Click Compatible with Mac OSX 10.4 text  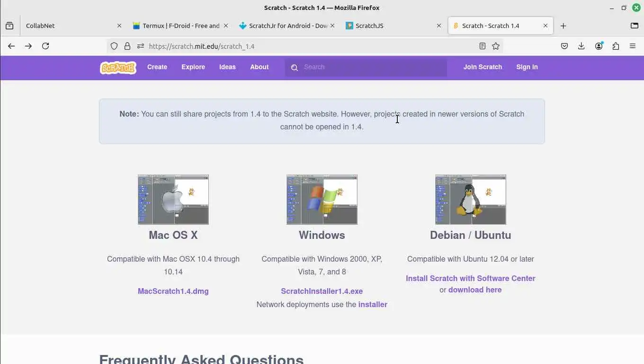tap(173, 265)
